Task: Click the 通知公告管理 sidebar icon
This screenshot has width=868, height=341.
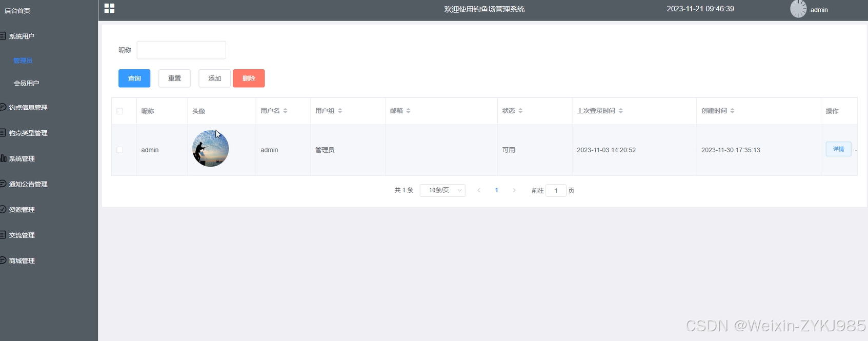Action: click(x=3, y=184)
